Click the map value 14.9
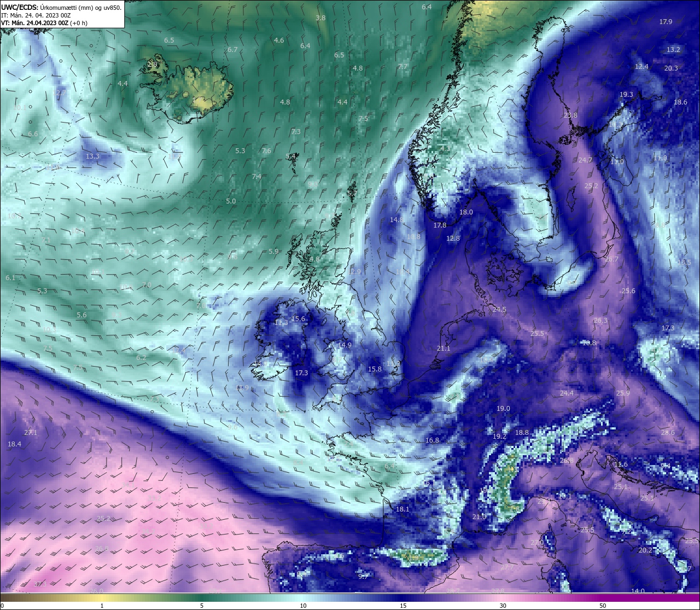This screenshot has width=700, height=610. tap(345, 345)
